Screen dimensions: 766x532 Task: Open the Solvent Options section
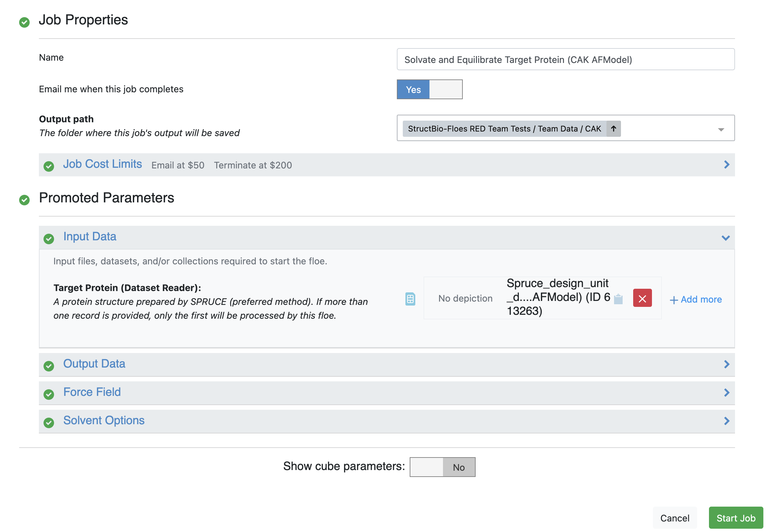pyautogui.click(x=726, y=421)
